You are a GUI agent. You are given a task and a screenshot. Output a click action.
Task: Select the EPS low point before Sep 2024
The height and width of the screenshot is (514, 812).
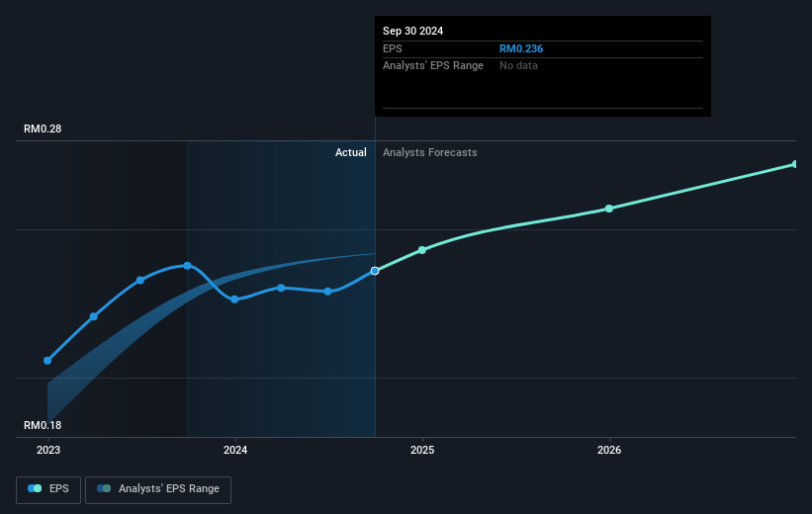(x=327, y=292)
